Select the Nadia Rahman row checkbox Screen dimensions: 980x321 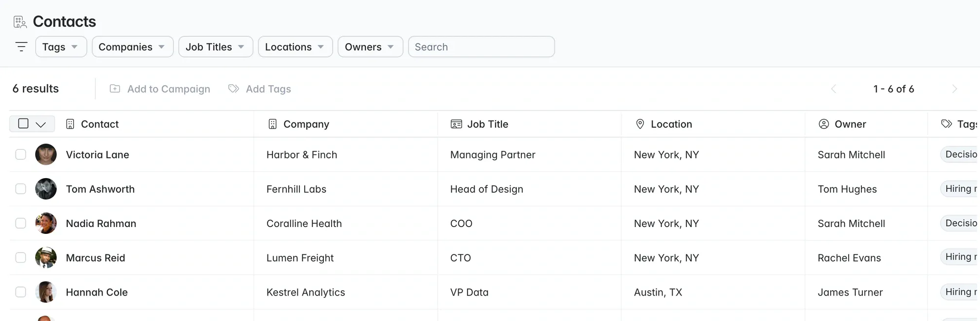[21, 223]
